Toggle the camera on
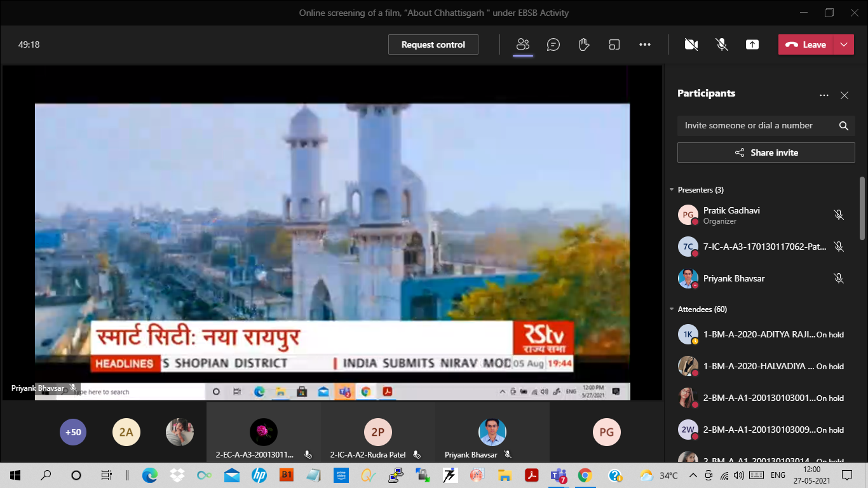This screenshot has width=868, height=488. [x=691, y=44]
